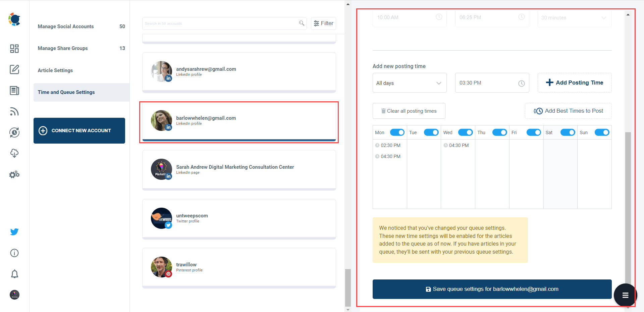Open the notifications bell icon

pyautogui.click(x=14, y=274)
